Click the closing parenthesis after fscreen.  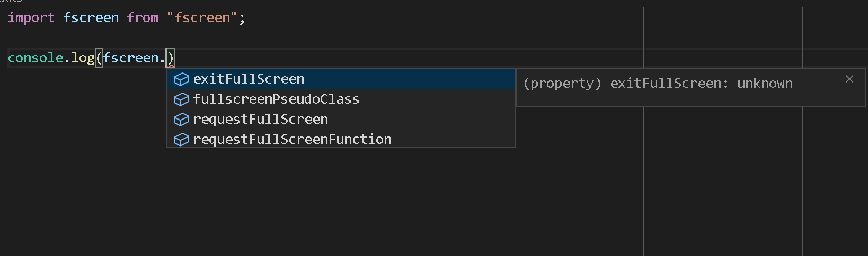(x=171, y=58)
